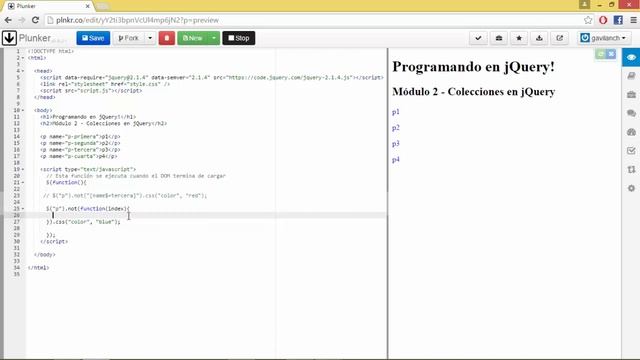
Task: Collapse the script fold arrow on line 19
Action: tap(23, 169)
